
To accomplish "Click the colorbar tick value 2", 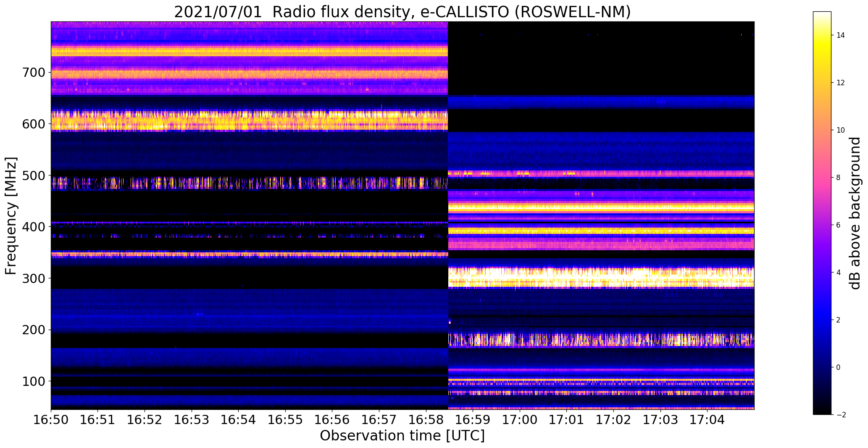I will tap(839, 320).
